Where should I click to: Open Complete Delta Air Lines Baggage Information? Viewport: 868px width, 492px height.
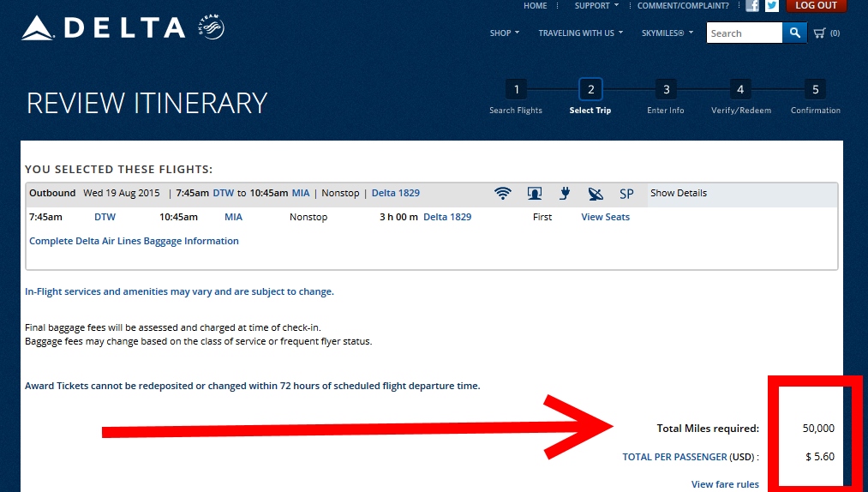coord(134,241)
